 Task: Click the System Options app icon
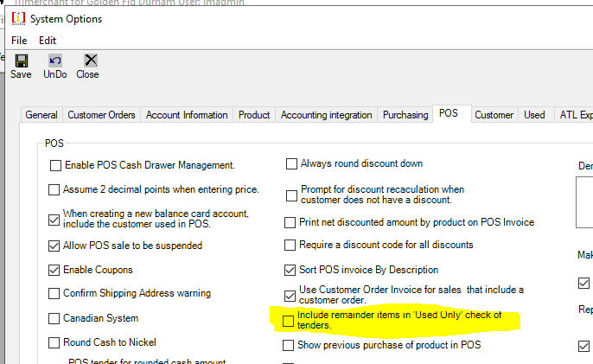[18, 18]
